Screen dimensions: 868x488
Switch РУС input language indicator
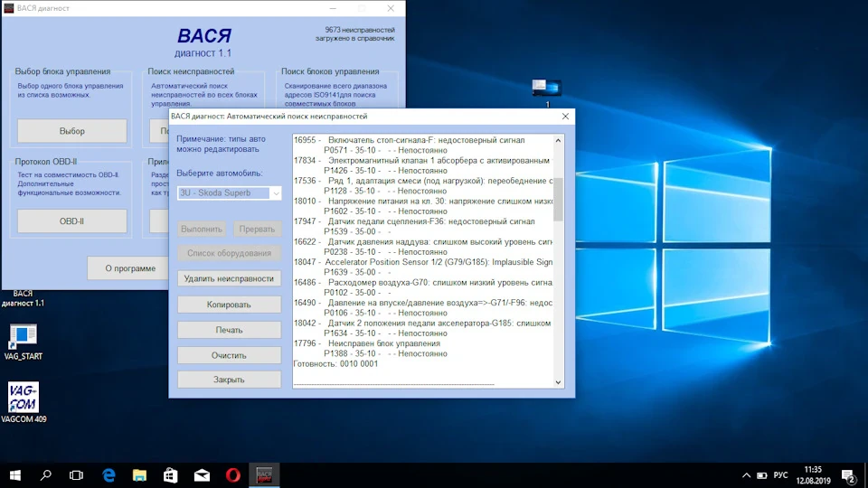[x=780, y=475]
